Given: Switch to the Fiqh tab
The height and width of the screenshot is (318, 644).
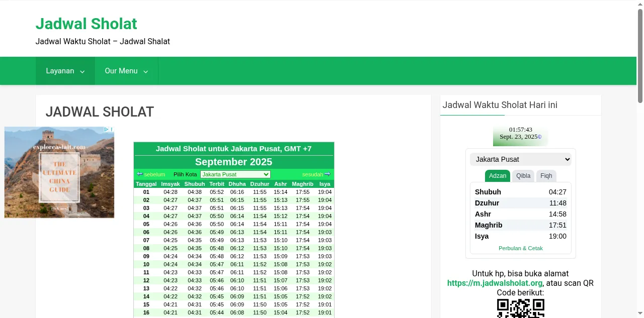Looking at the screenshot, I should pyautogui.click(x=546, y=176).
